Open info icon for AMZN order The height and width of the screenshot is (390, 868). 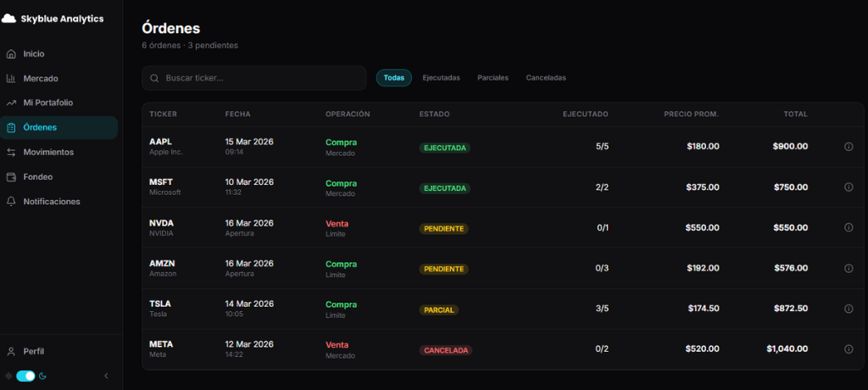pos(849,268)
